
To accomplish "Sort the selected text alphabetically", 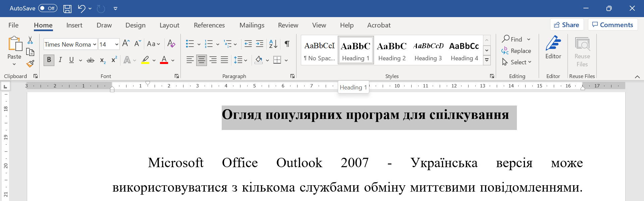I will [x=273, y=44].
